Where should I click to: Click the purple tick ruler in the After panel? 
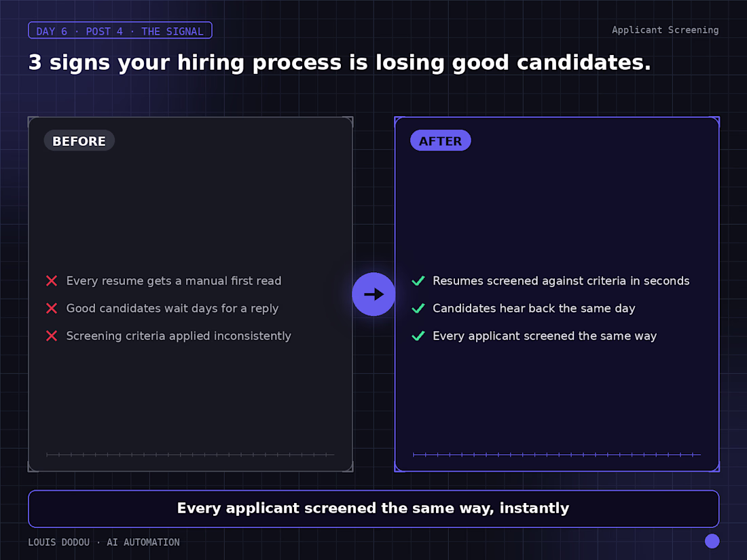click(x=556, y=455)
